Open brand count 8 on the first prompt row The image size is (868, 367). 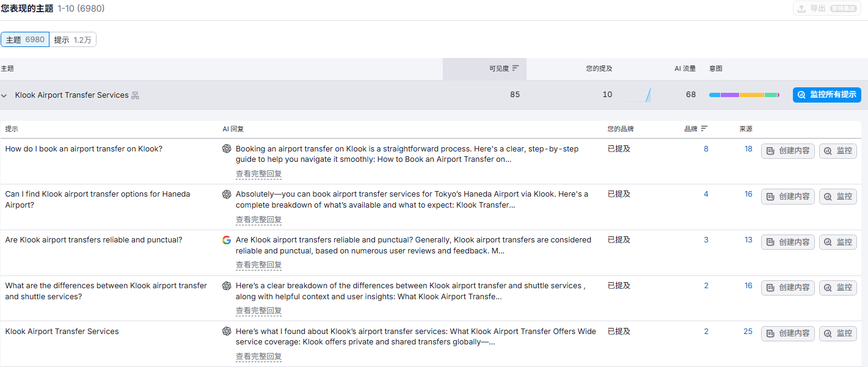706,148
